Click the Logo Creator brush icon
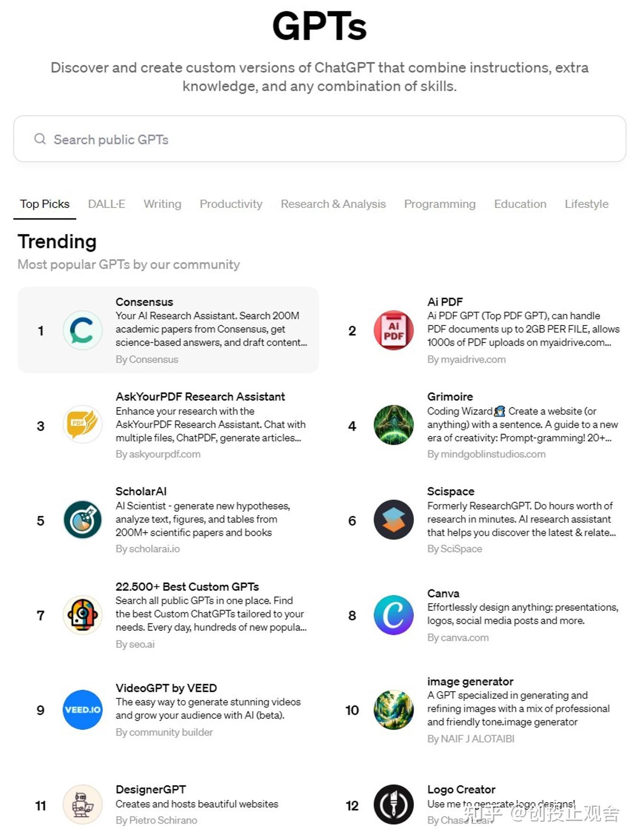The width and height of the screenshot is (636, 840). point(393,804)
